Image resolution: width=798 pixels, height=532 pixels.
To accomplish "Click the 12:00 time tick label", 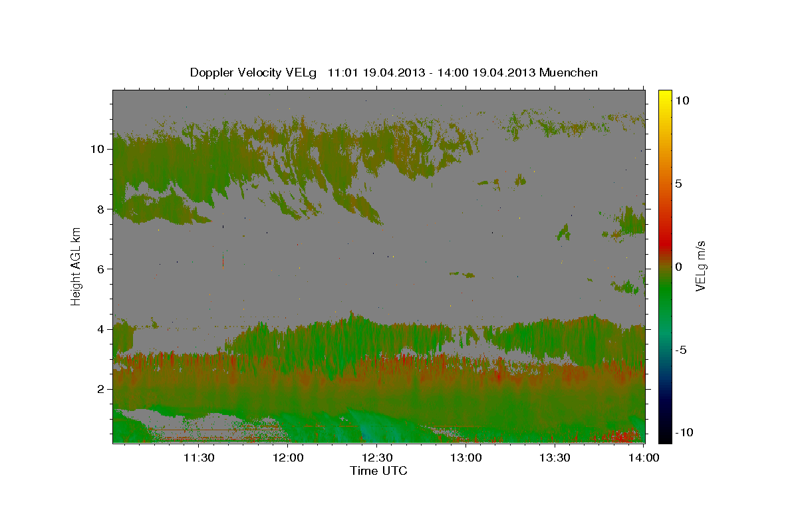I will 289,458.
